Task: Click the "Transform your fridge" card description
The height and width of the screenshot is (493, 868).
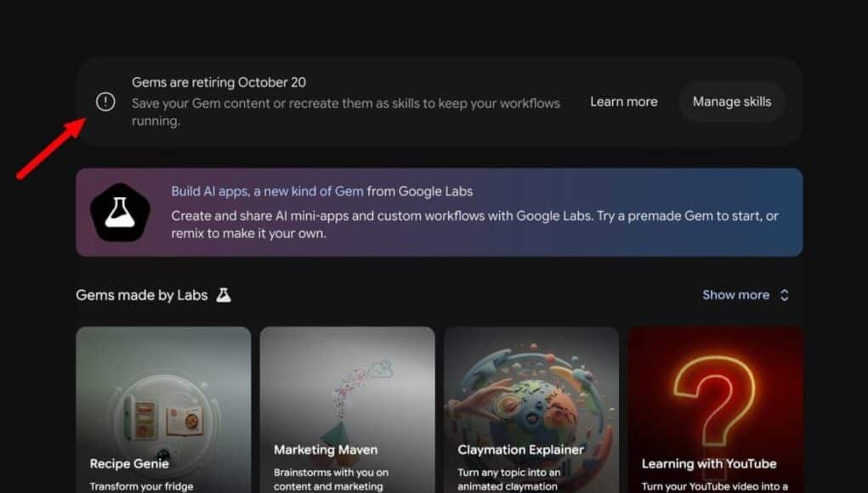Action: [142, 486]
